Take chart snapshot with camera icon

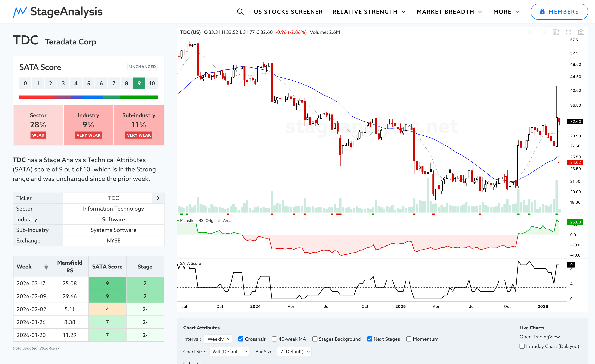click(x=581, y=32)
